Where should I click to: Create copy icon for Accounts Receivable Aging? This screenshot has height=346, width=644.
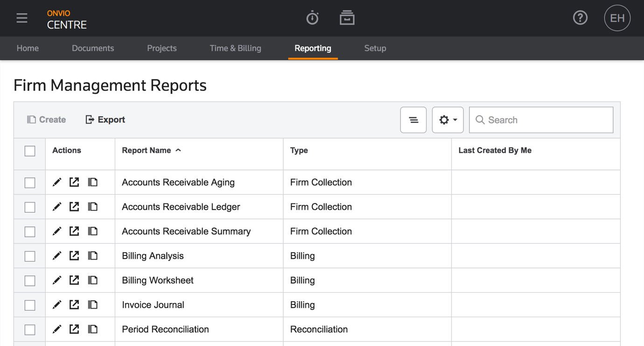pyautogui.click(x=93, y=182)
